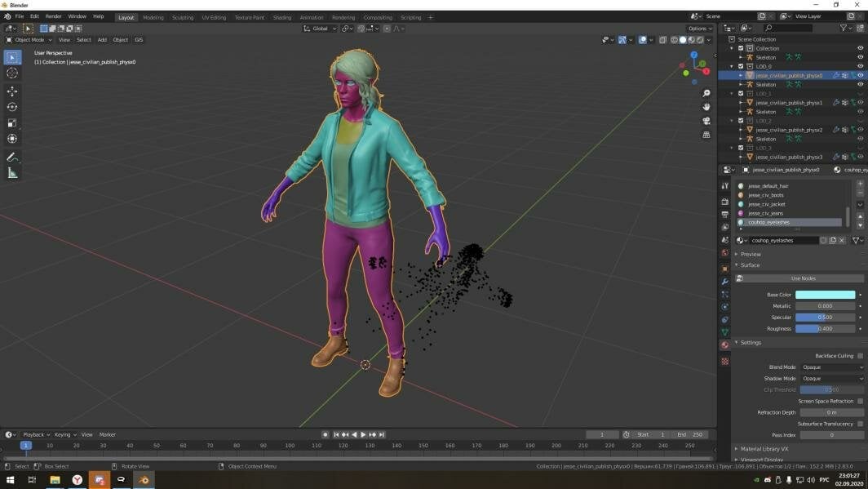
Task: Open the timeline Keying menu
Action: [64, 435]
